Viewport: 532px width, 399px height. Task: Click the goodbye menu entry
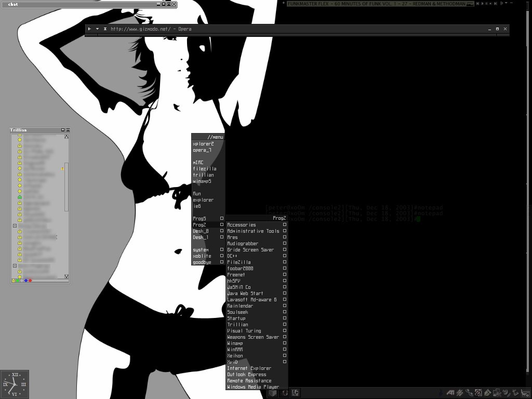202,262
